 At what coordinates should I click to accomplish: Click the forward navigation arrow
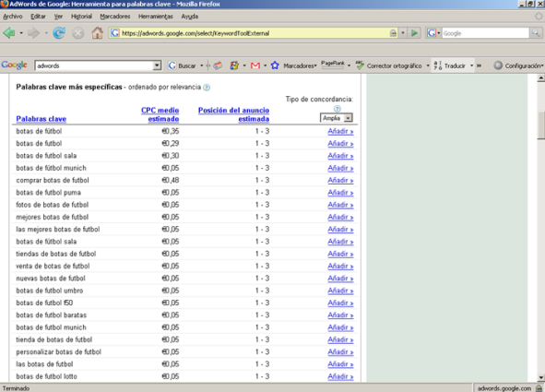34,33
